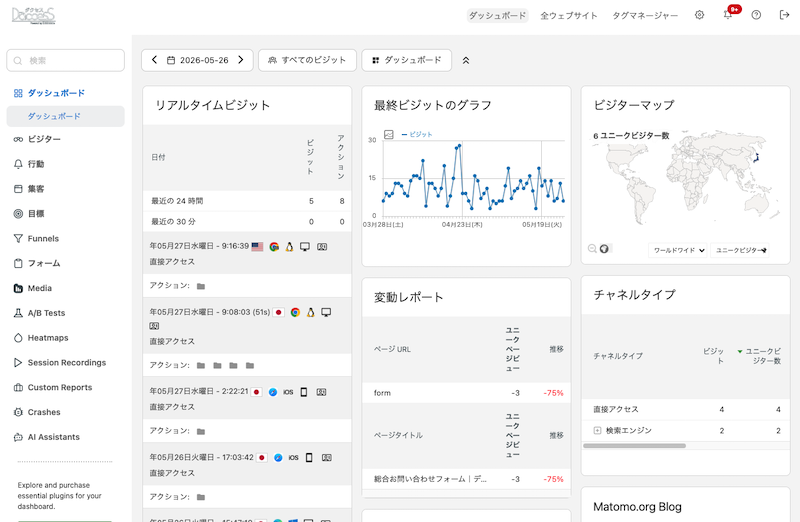Click the Safari icon in 2:22:21 visit

tap(272, 392)
